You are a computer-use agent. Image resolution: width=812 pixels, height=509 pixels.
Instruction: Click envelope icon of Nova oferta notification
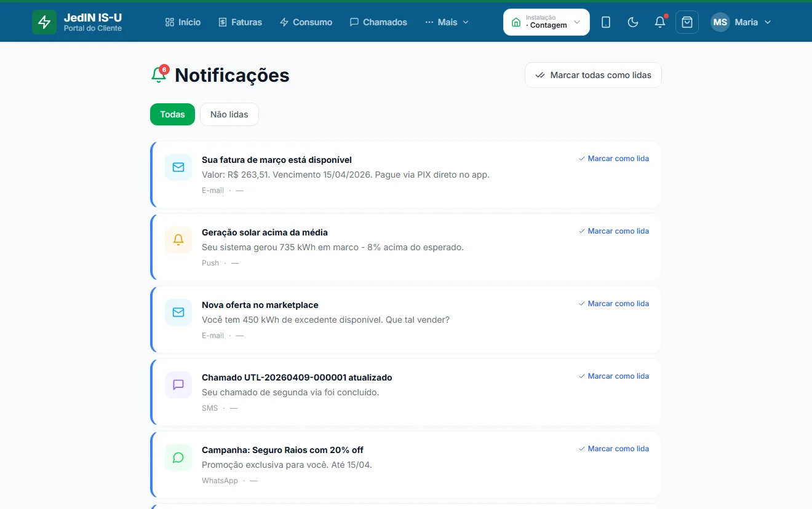coord(178,312)
